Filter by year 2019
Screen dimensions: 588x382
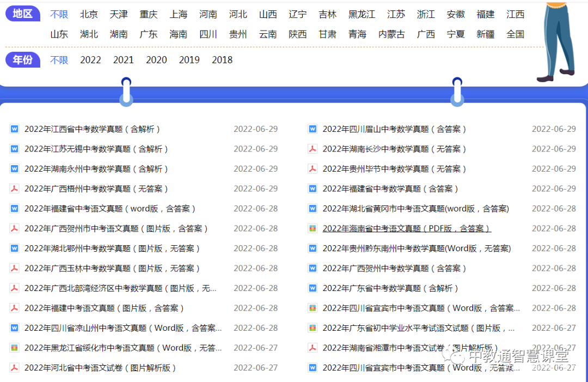(189, 60)
